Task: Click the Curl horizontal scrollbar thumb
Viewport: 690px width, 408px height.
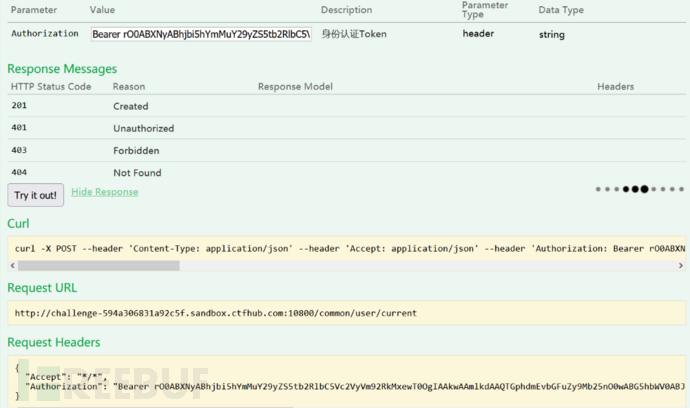Action: 98,266
